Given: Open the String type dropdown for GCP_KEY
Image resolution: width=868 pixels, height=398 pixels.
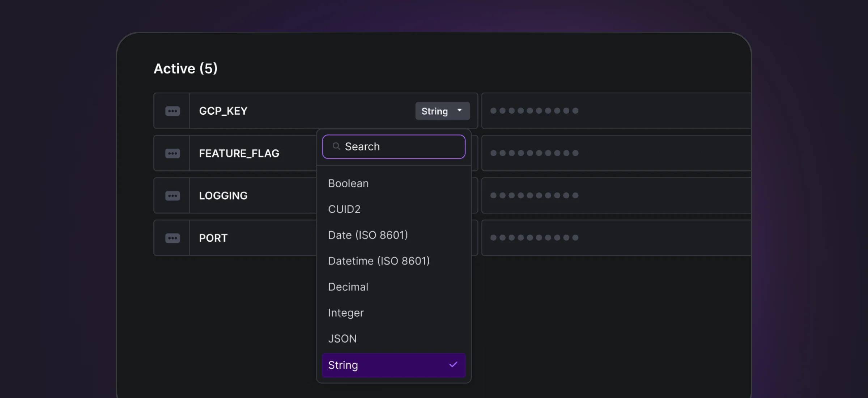Looking at the screenshot, I should click(435, 111).
